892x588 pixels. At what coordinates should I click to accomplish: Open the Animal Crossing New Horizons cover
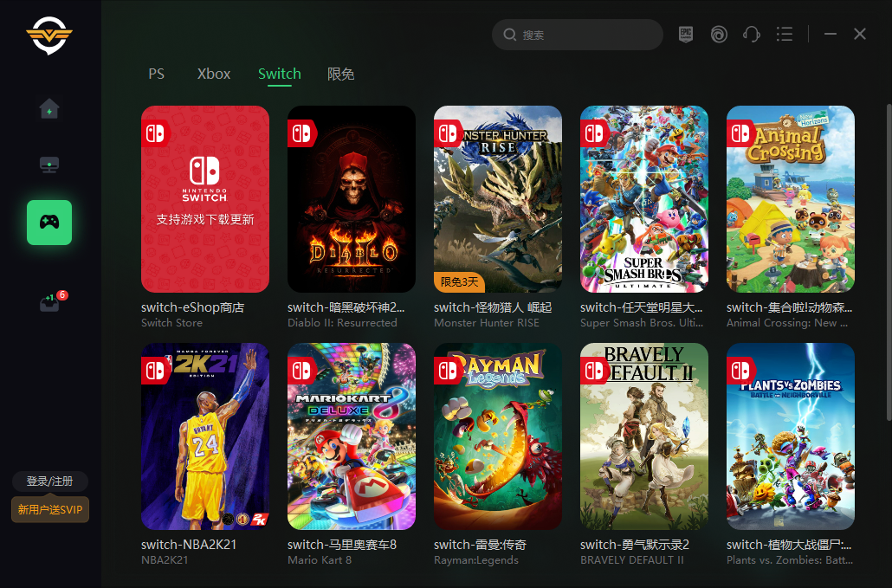coord(791,199)
